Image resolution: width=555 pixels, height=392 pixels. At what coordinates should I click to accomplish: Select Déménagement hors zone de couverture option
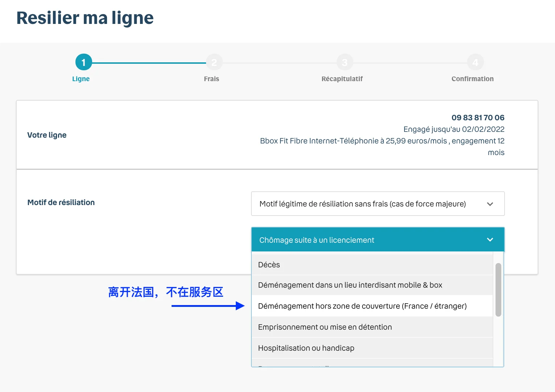pos(372,306)
